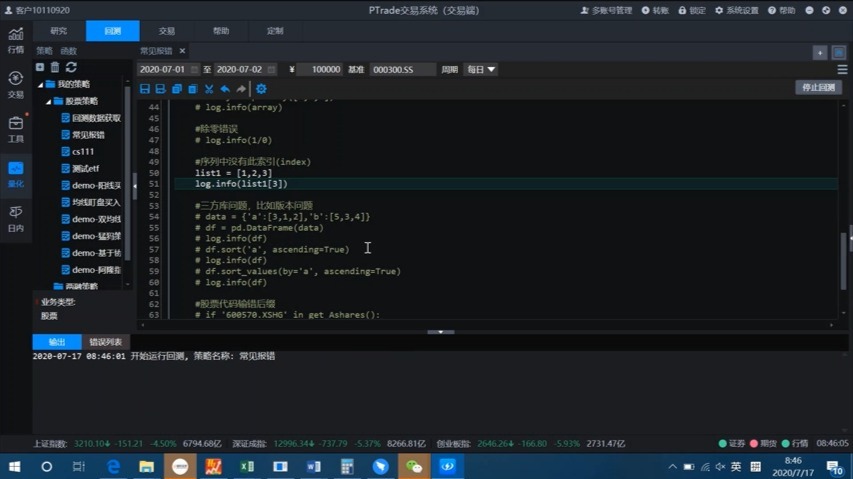Open strategy 测试etf

click(81, 169)
